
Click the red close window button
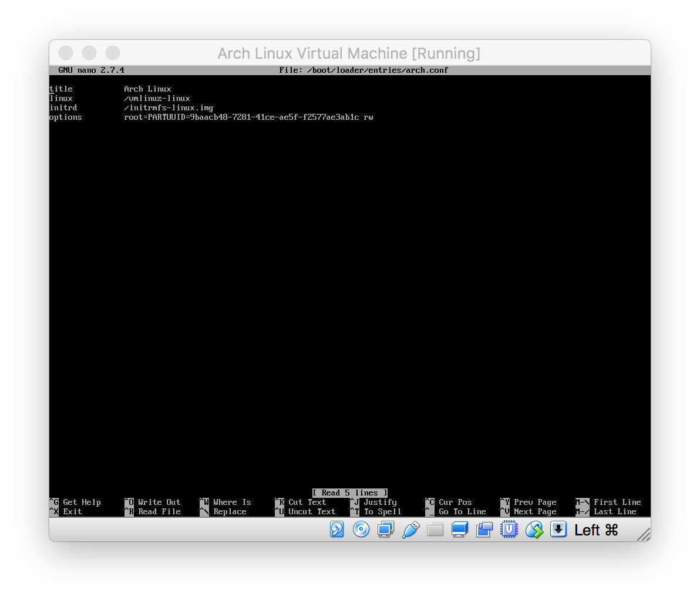point(66,53)
